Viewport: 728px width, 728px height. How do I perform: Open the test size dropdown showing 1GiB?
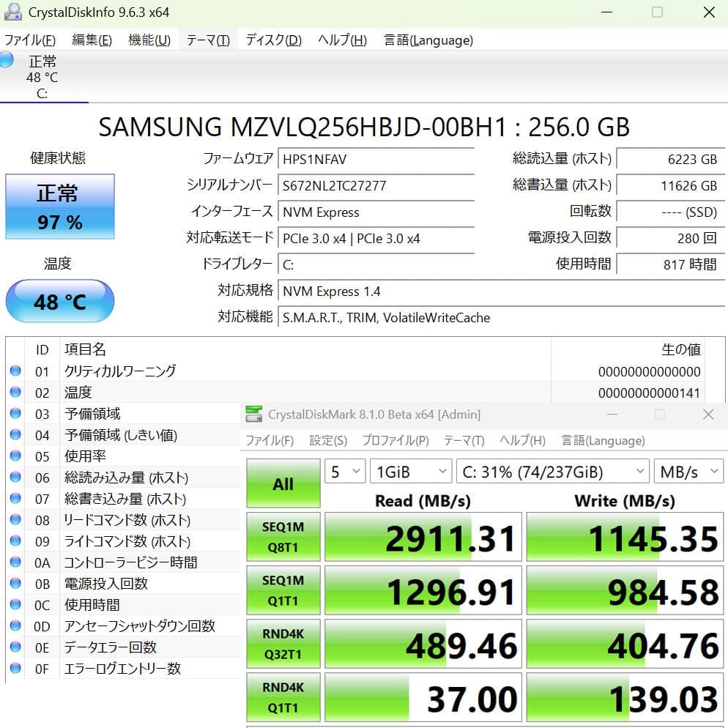tap(411, 471)
